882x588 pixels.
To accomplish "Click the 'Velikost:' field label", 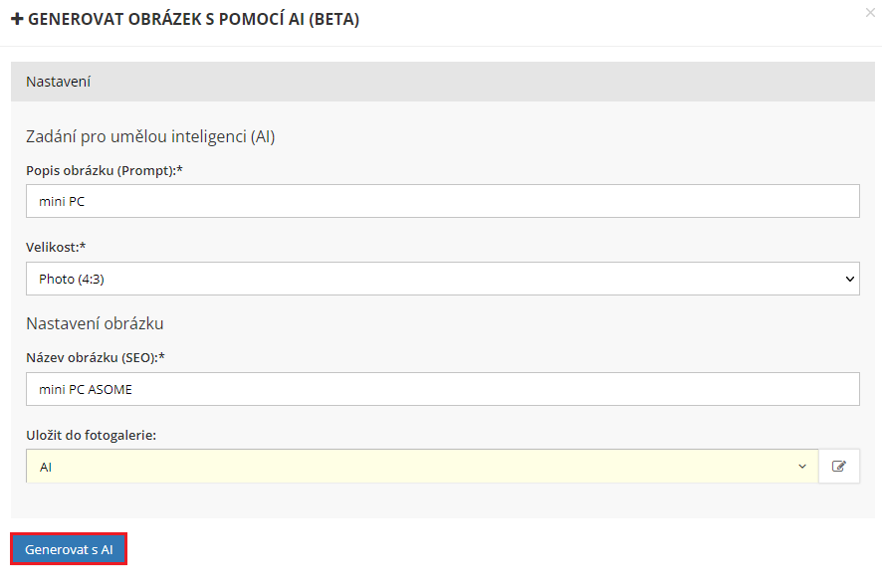I will (58, 247).
